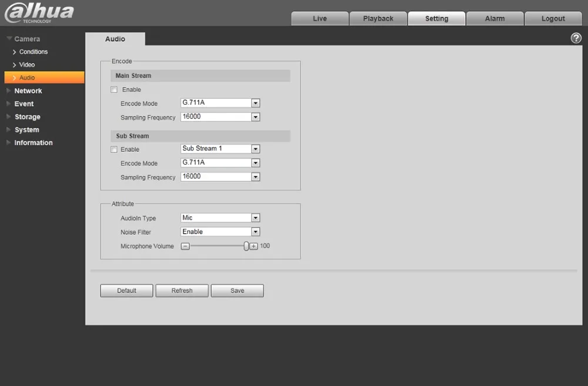
Task: Expand the Storage section in sidebar
Action: point(24,117)
